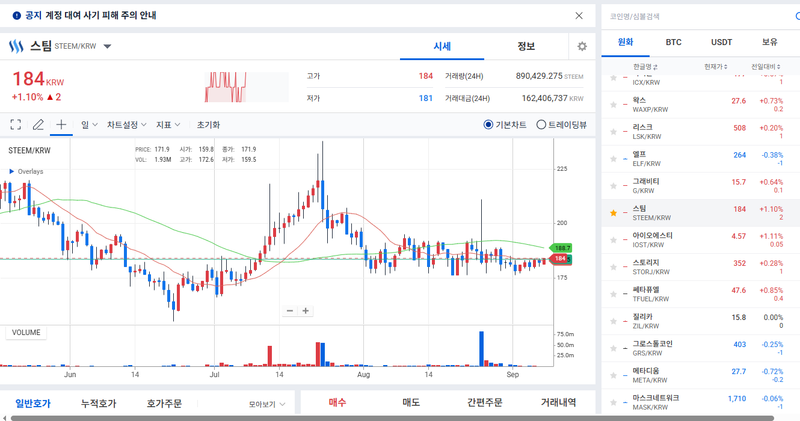Open the 모아보기 dropdown

267,404
